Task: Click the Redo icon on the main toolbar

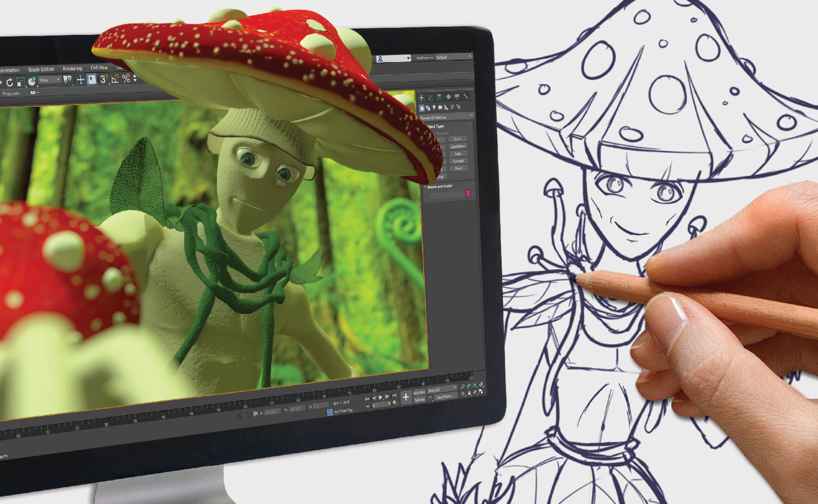Action: [x=10, y=82]
